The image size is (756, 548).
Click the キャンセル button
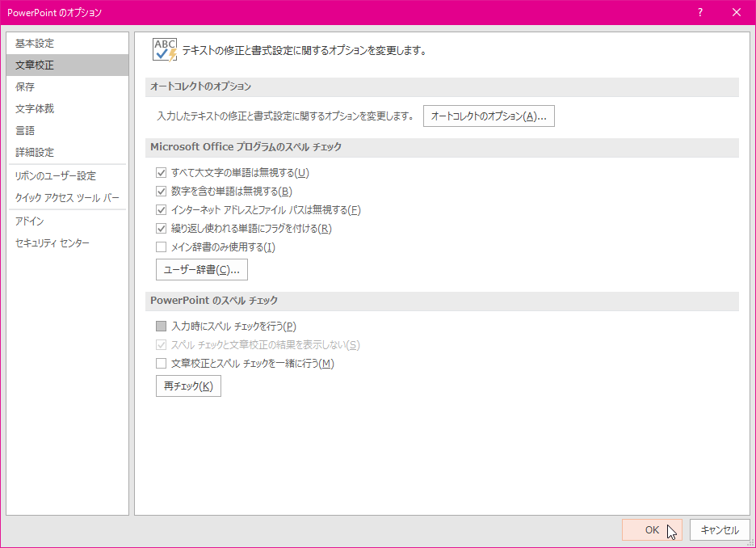720,529
